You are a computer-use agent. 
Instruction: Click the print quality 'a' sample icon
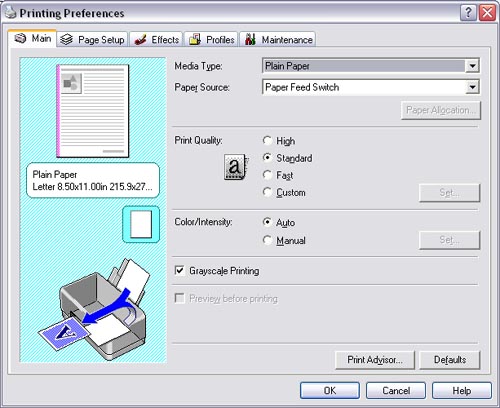pyautogui.click(x=236, y=167)
